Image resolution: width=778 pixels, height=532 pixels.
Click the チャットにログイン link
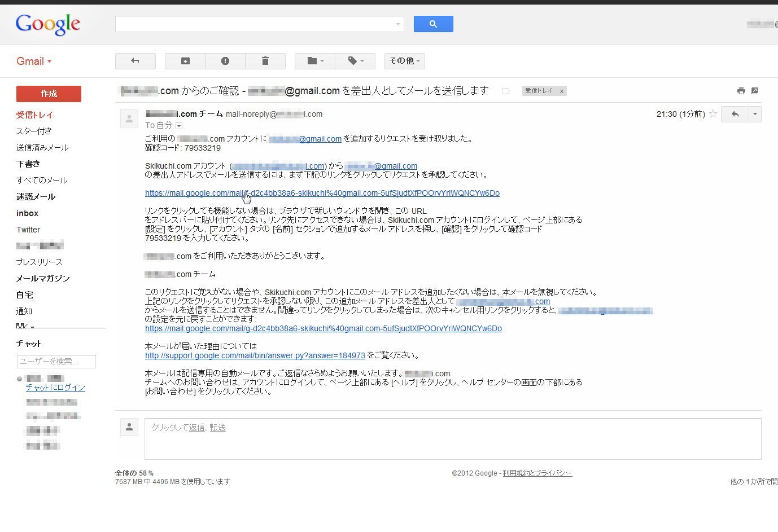click(x=55, y=387)
